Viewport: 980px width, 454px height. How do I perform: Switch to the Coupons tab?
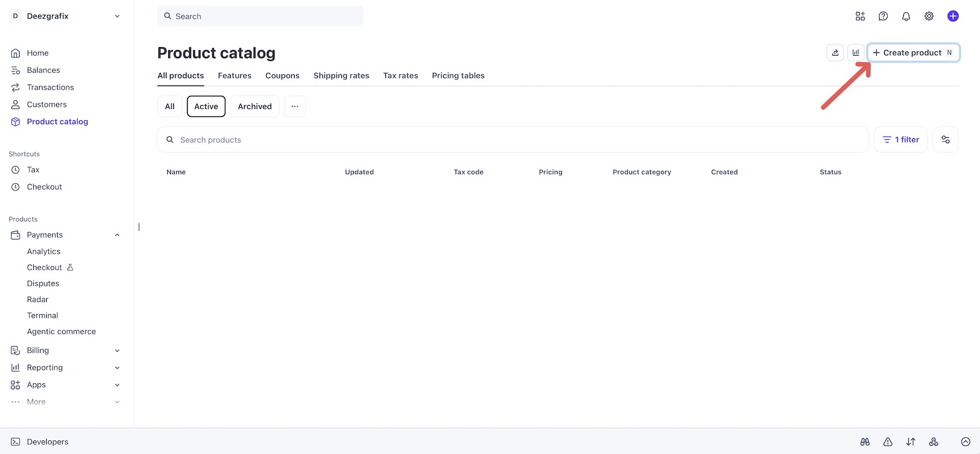point(283,76)
